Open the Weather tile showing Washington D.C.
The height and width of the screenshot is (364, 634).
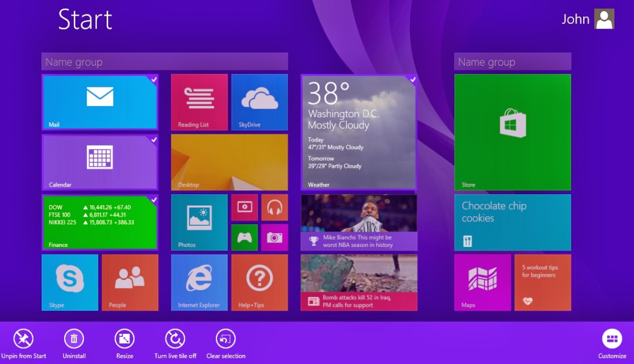tap(359, 132)
